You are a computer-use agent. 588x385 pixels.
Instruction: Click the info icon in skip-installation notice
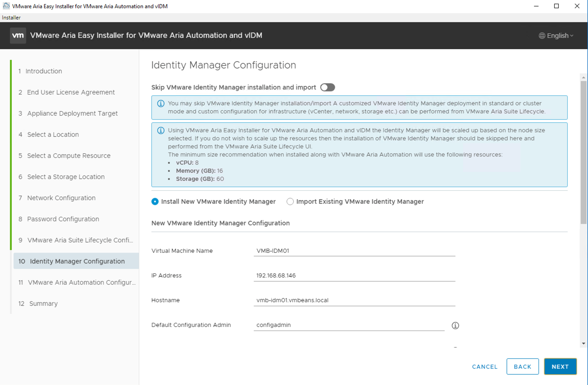(160, 103)
